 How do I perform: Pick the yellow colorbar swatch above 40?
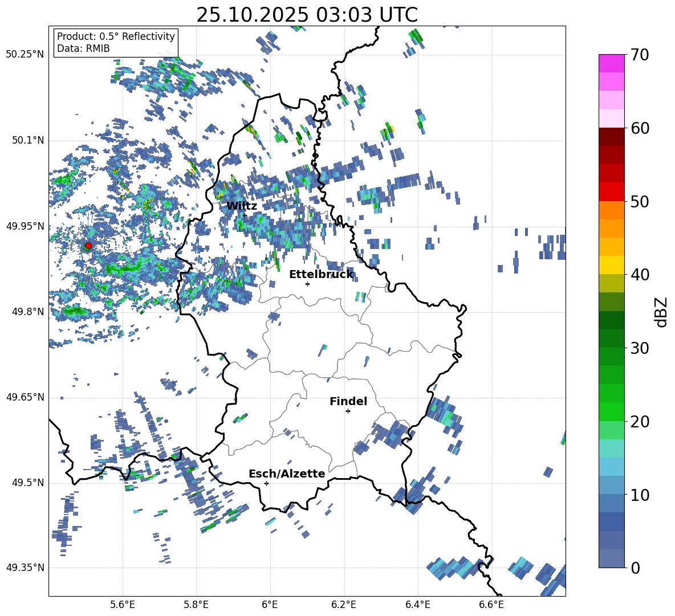tap(612, 265)
